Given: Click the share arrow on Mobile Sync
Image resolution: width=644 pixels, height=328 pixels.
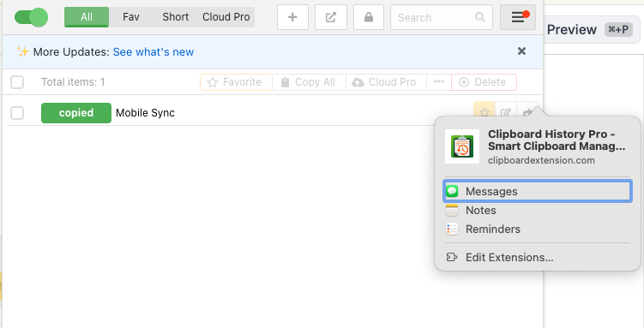Looking at the screenshot, I should tap(527, 112).
